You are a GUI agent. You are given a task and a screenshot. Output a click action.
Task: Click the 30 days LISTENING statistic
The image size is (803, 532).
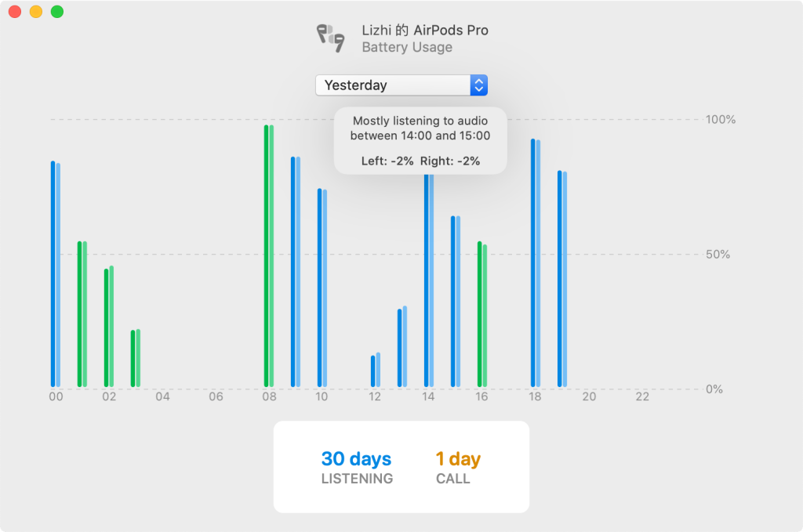[356, 458]
